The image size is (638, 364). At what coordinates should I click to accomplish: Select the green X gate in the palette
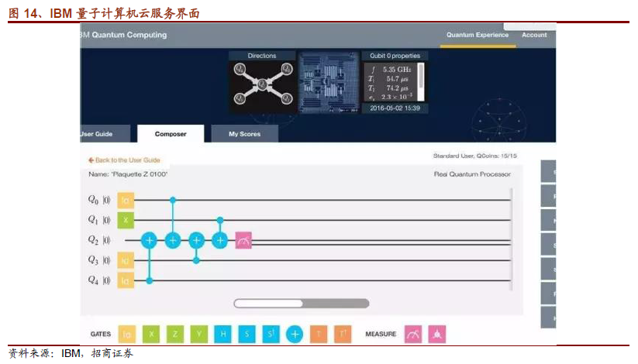(x=151, y=335)
